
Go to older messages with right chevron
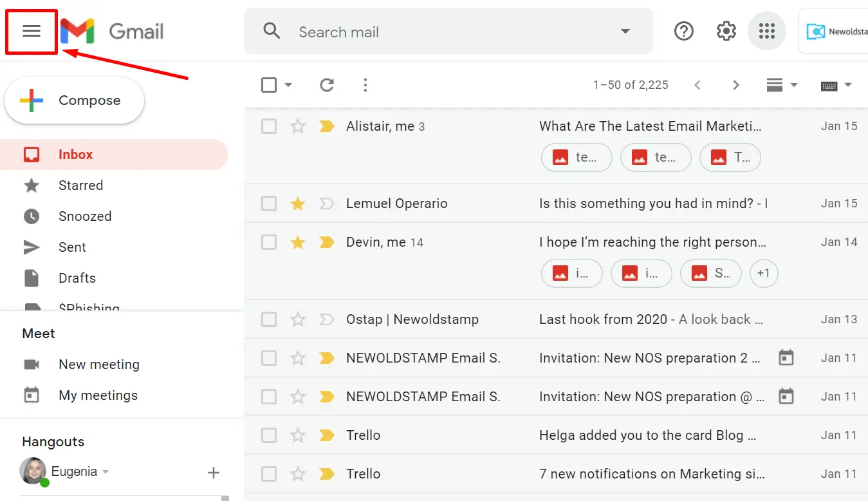tap(736, 85)
